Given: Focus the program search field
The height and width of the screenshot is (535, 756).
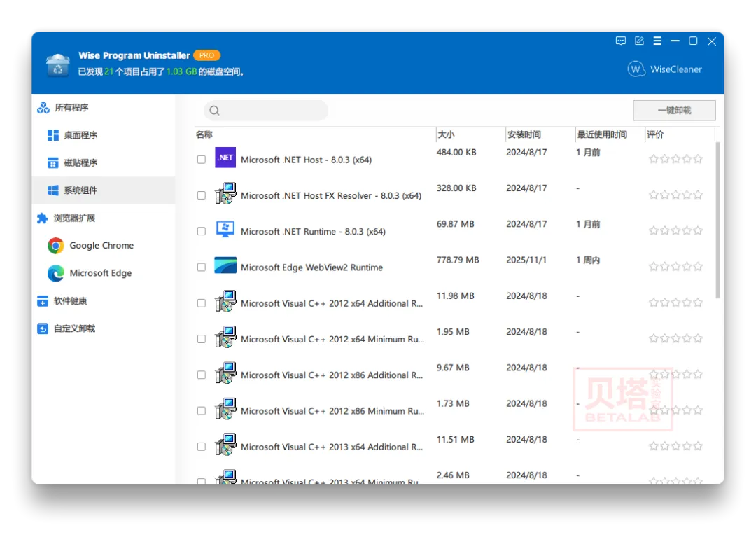Looking at the screenshot, I should [x=266, y=111].
